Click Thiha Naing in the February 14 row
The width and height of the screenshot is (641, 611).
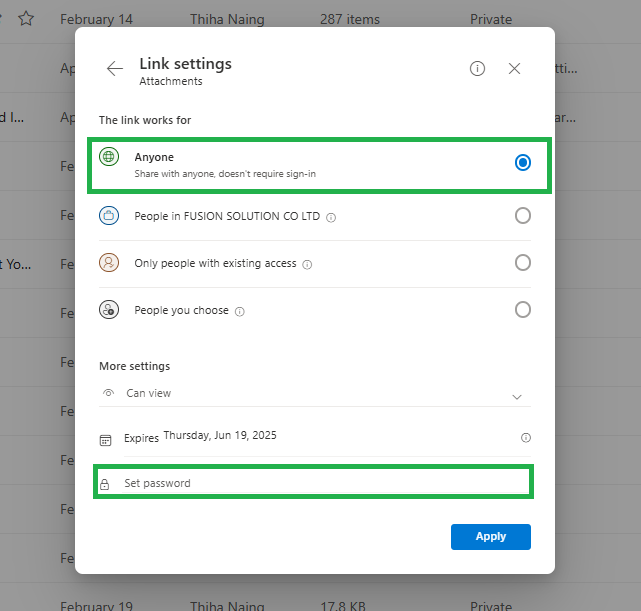[227, 19]
